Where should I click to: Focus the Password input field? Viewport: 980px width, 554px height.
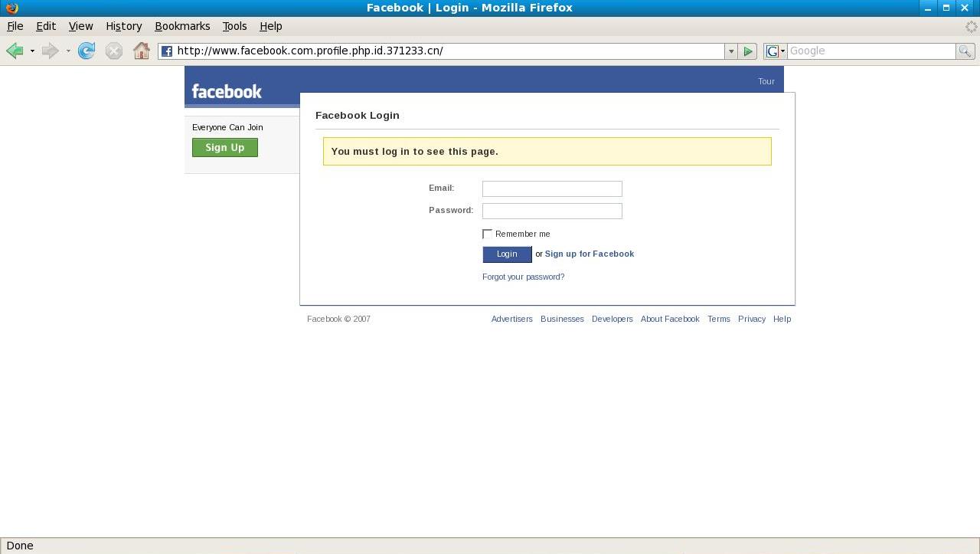click(552, 211)
